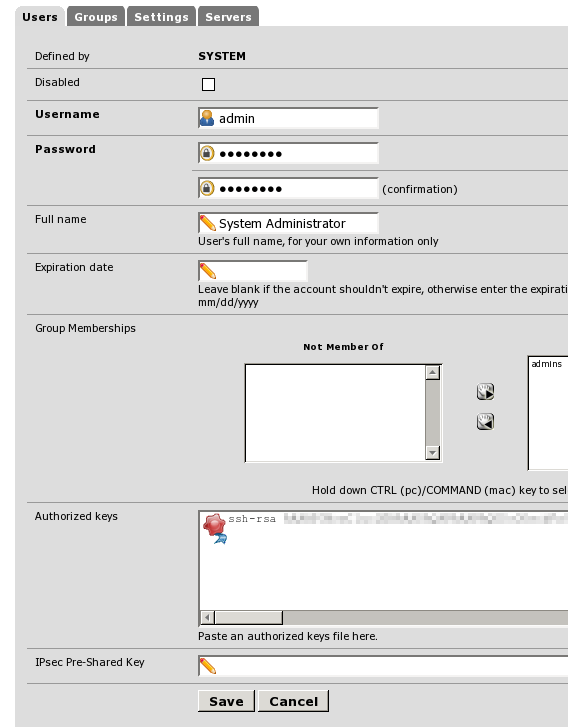Viewport: 568px width, 727px height.
Task: Select the Users tab
Action: [x=40, y=17]
